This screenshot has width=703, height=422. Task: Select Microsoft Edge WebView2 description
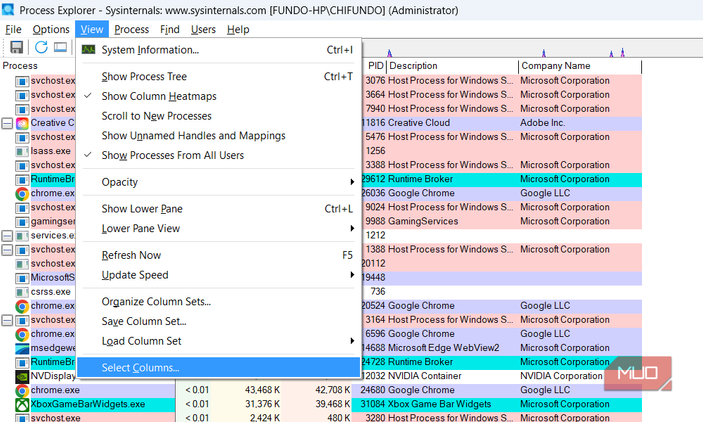point(443,348)
